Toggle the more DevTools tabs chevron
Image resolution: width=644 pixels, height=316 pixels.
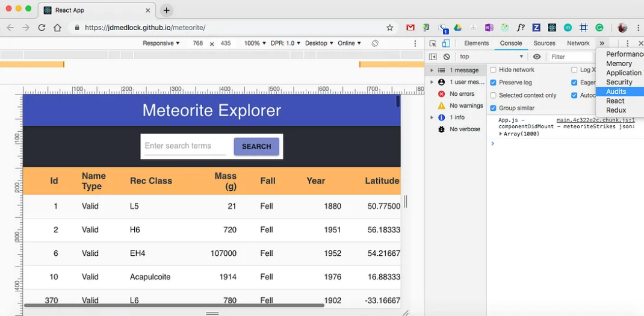point(602,43)
